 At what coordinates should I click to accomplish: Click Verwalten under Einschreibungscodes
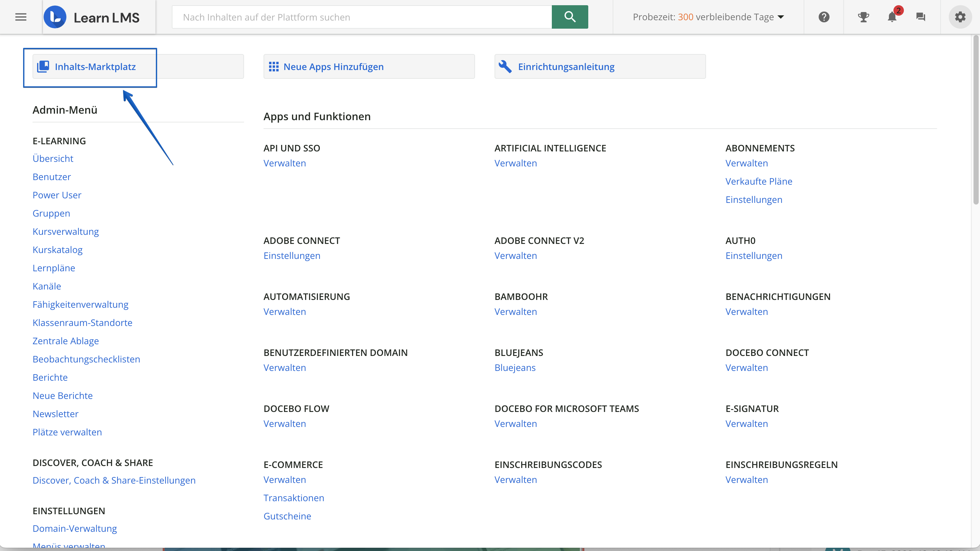[515, 479]
